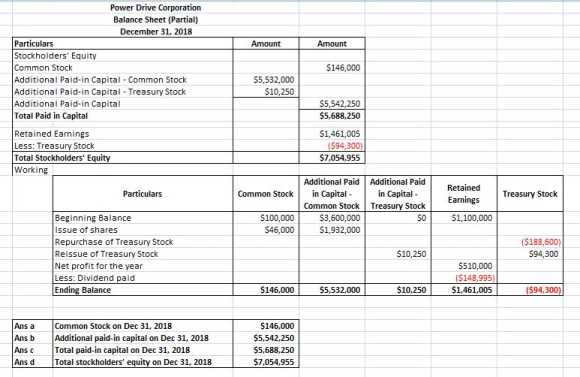Image resolution: width=580 pixels, height=377 pixels.
Task: Click the Reissue of Treasury Stock $10,250 cell
Action: point(398,254)
